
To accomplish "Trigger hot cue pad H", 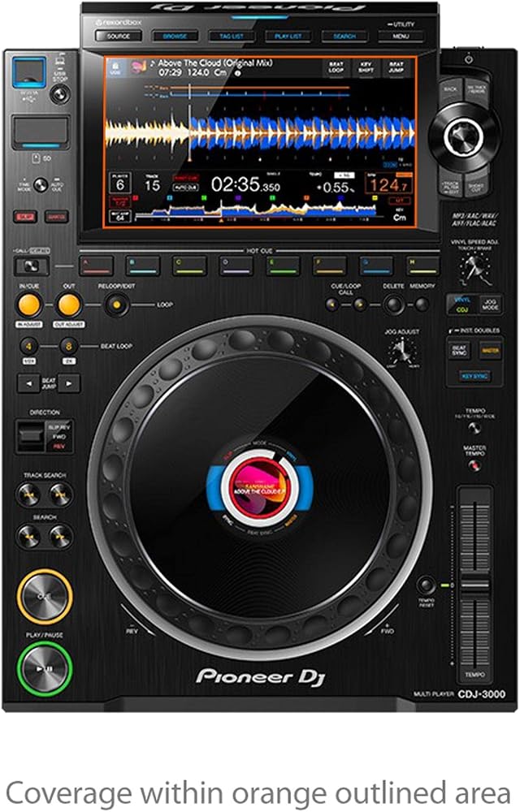I will click(x=422, y=266).
